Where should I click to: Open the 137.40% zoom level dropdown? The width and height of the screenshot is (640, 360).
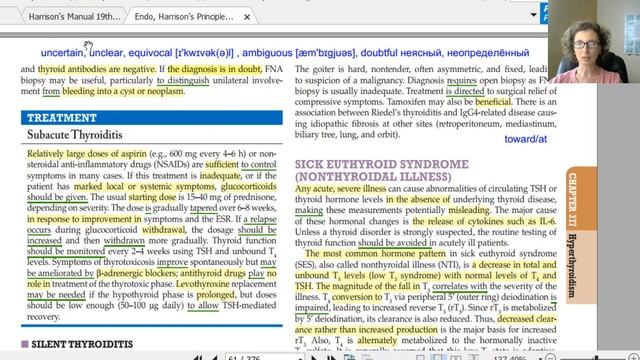pyautogui.click(x=540, y=358)
